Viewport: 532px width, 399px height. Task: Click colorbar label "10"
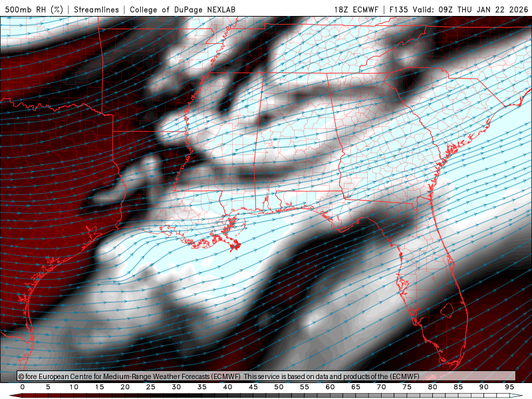(x=74, y=387)
